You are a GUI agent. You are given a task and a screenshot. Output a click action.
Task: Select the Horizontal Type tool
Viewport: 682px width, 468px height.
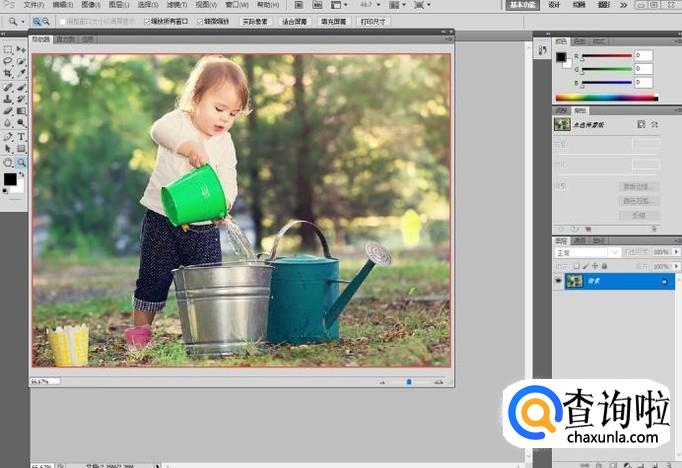[x=21, y=137]
